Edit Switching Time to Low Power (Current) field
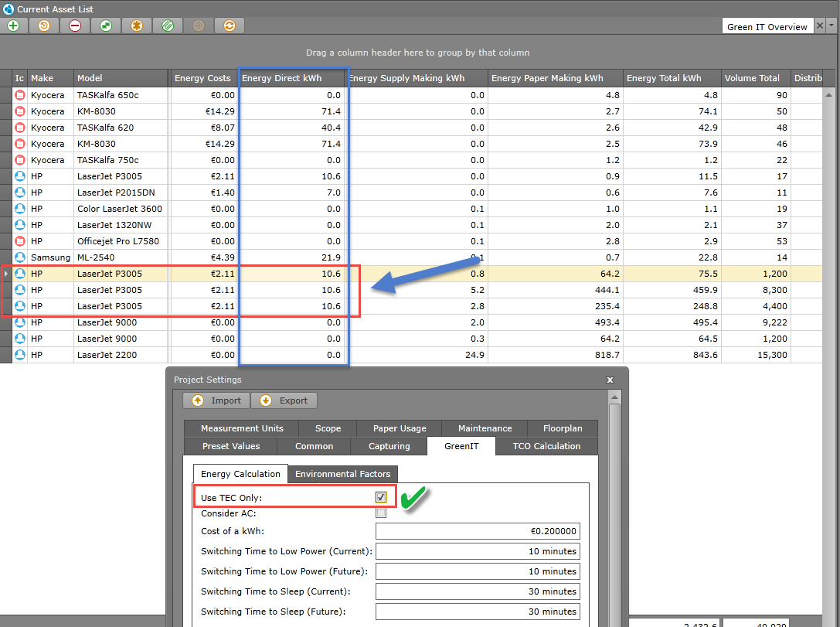The height and width of the screenshot is (627, 840). (x=478, y=551)
